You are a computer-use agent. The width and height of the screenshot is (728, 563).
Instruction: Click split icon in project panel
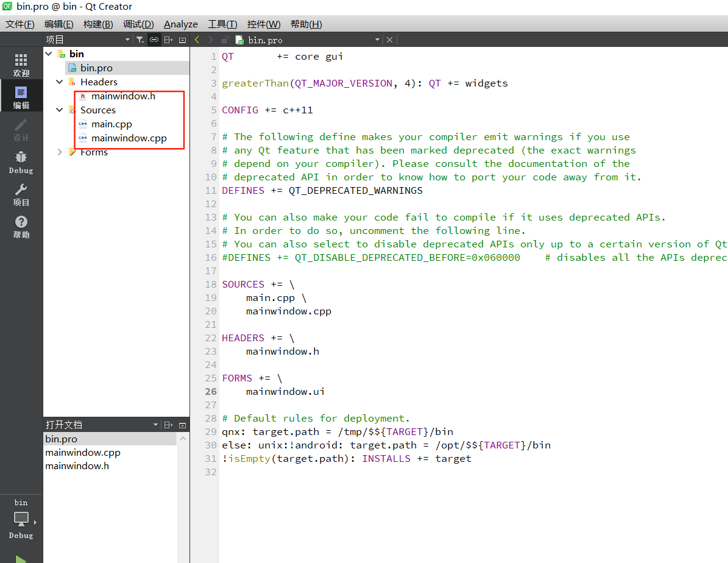tap(169, 40)
